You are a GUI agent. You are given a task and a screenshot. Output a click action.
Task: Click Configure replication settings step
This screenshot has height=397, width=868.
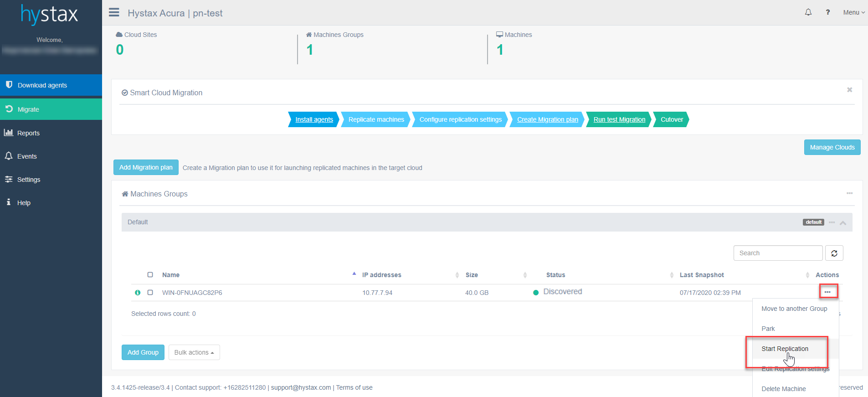tap(460, 119)
